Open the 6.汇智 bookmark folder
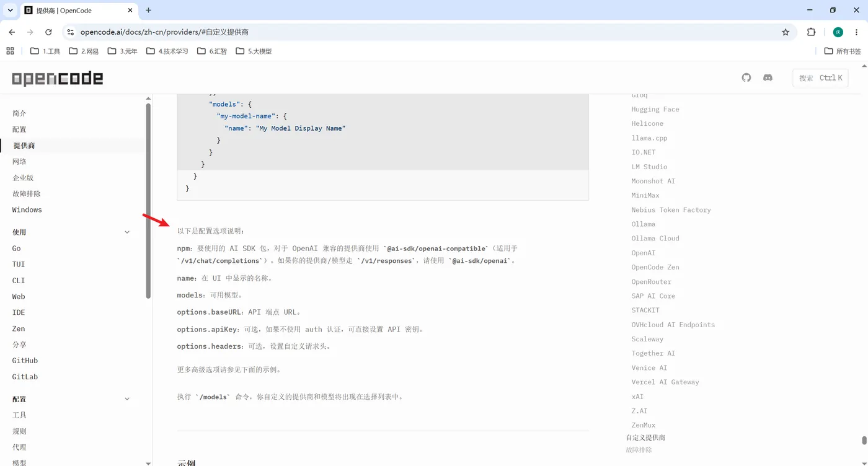Viewport: 868px width, 466px height. click(211, 51)
